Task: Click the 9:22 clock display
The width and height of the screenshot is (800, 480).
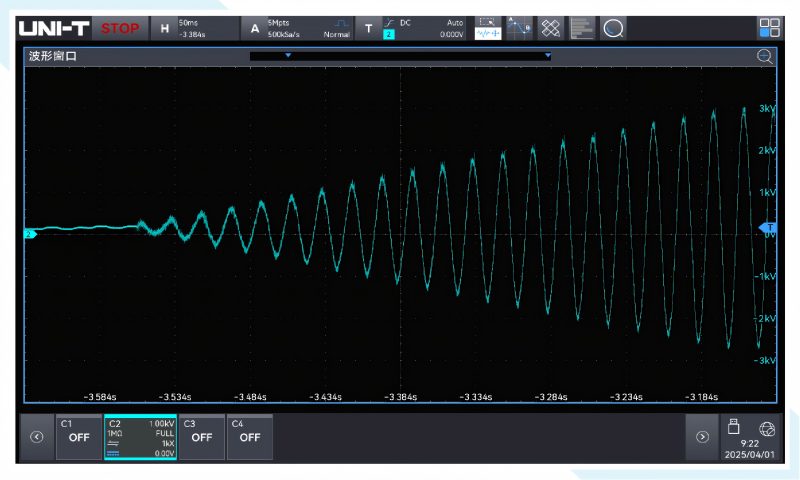Action: click(749, 443)
